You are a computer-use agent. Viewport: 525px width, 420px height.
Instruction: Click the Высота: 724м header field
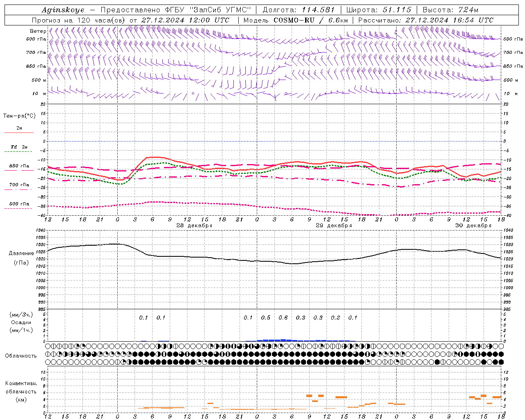point(450,10)
